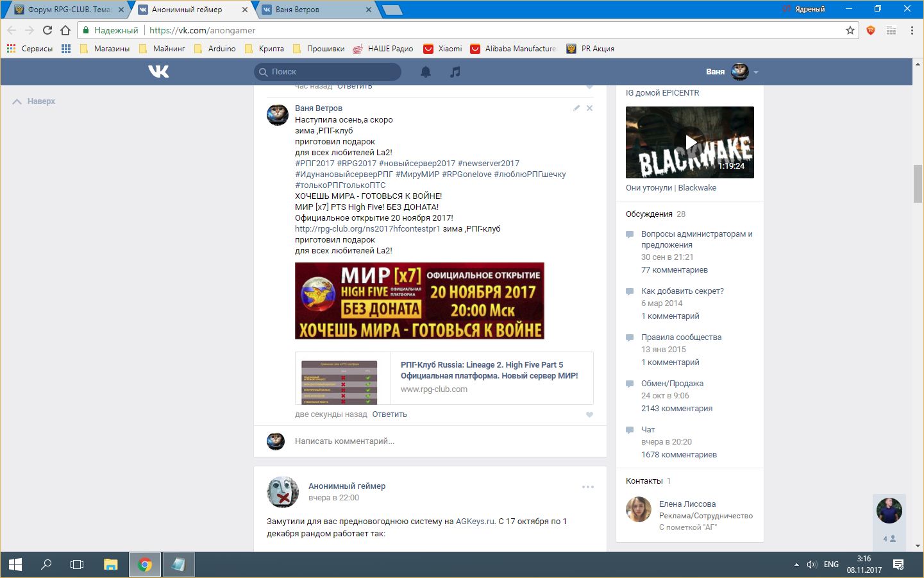924x578 pixels.
Task: Open the Windows Start menu
Action: click(x=15, y=565)
